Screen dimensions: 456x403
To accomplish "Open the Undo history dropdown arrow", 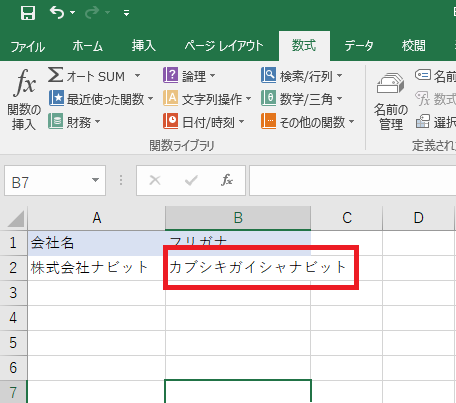I will coord(73,13).
